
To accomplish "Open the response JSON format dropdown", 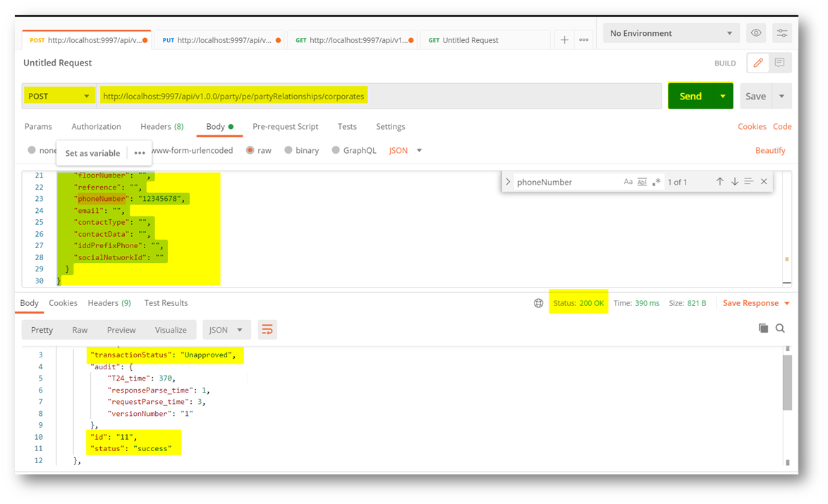I will (226, 330).
